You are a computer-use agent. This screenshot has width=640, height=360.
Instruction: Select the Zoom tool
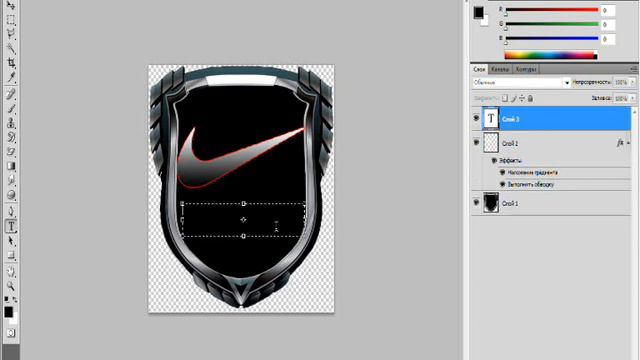point(11,286)
